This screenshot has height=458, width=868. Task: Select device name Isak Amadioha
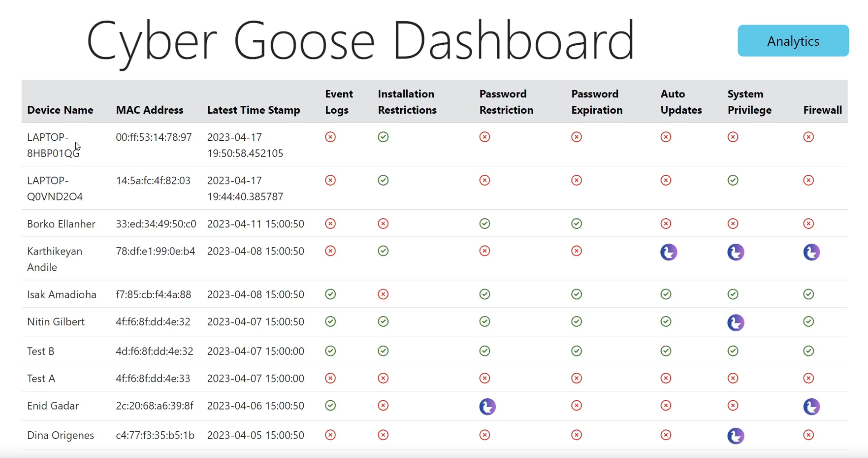[62, 294]
